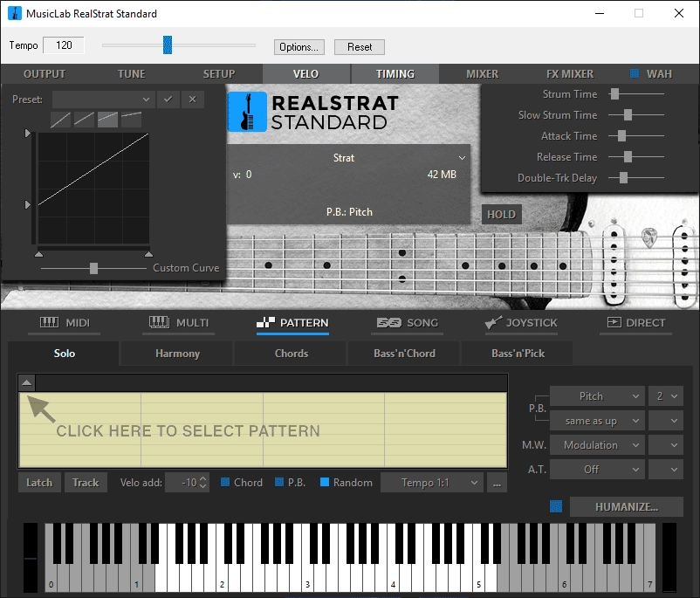This screenshot has height=598, width=700.
Task: Click the Release Time slider handle
Action: [628, 156]
